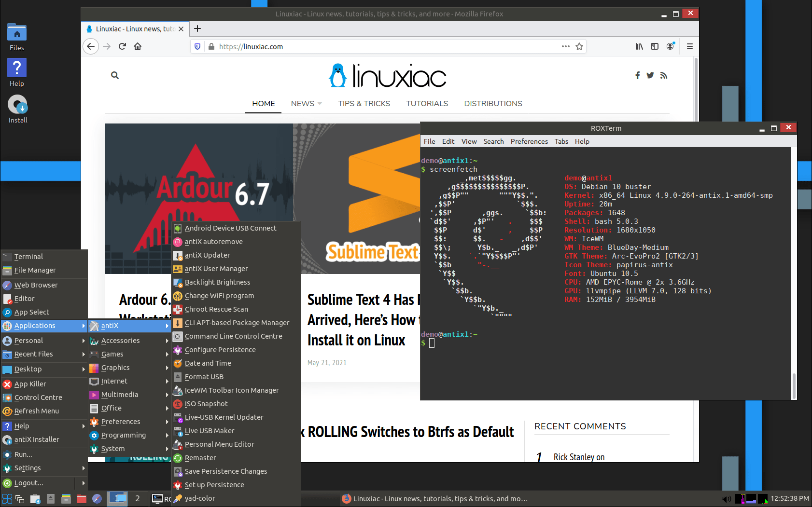Launch web browser from taskbar compass icon
This screenshot has width=812, height=507.
97,499
